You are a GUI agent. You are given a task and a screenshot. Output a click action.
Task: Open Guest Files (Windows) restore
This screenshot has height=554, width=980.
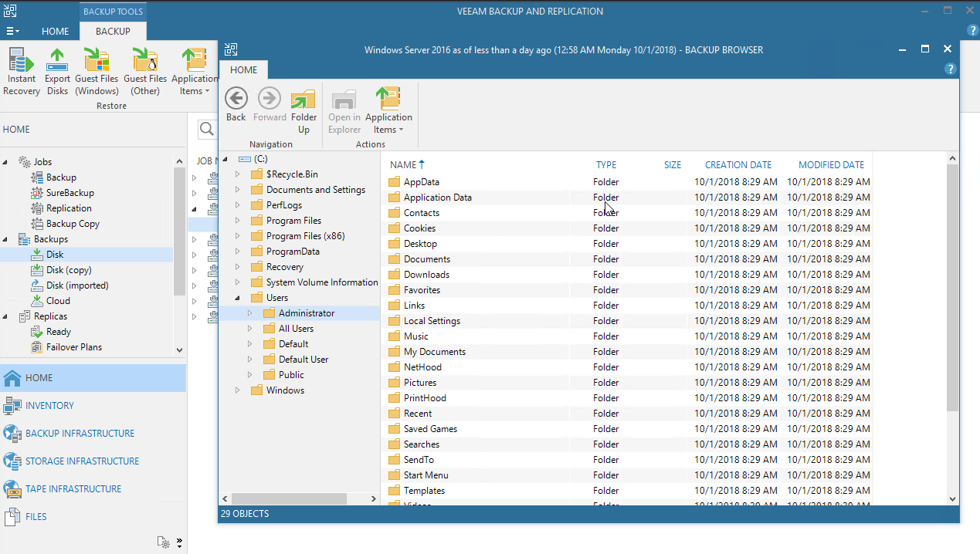(x=97, y=72)
